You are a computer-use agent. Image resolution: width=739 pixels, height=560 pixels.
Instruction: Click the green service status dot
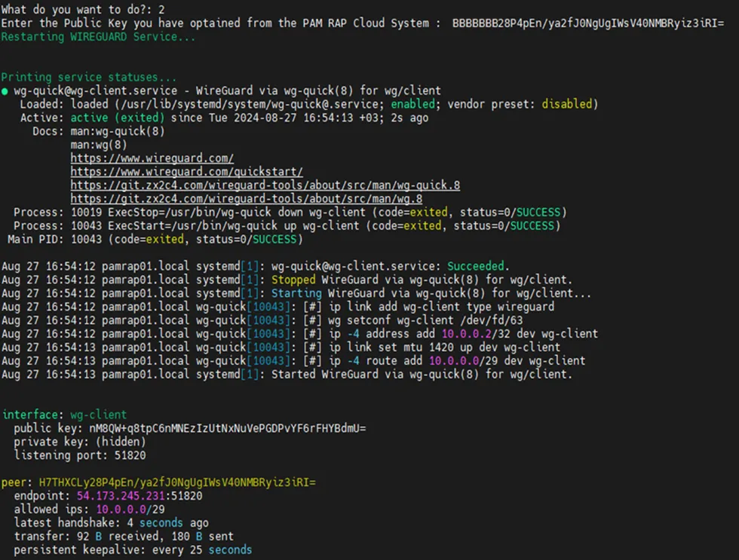[x=5, y=91]
